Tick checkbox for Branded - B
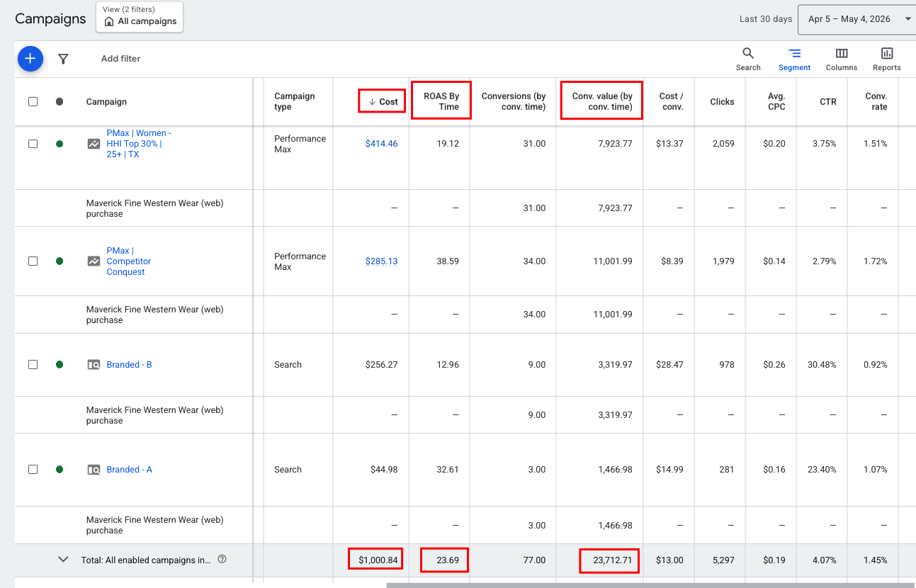 33,365
